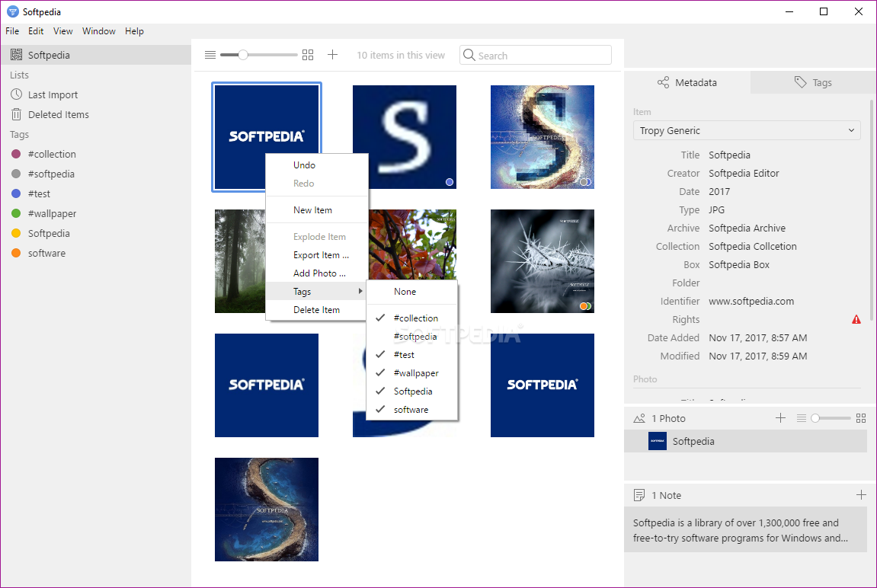877x588 pixels.
Task: Click the green #wallpaper tag dot
Action: [x=16, y=213]
